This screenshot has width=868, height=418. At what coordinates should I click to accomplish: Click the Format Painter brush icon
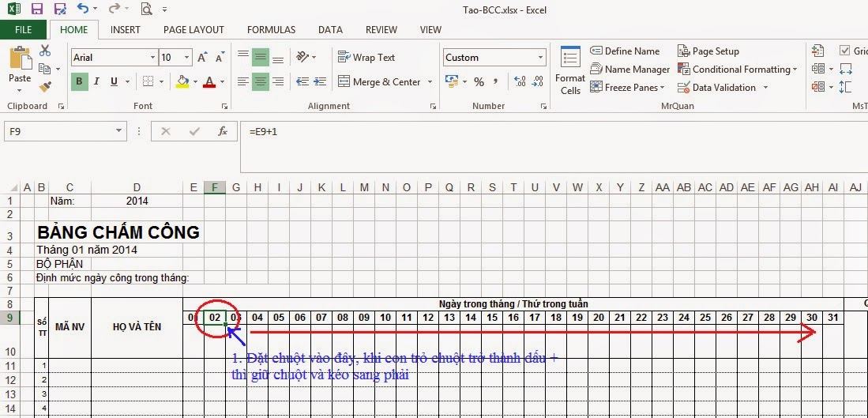coord(45,87)
